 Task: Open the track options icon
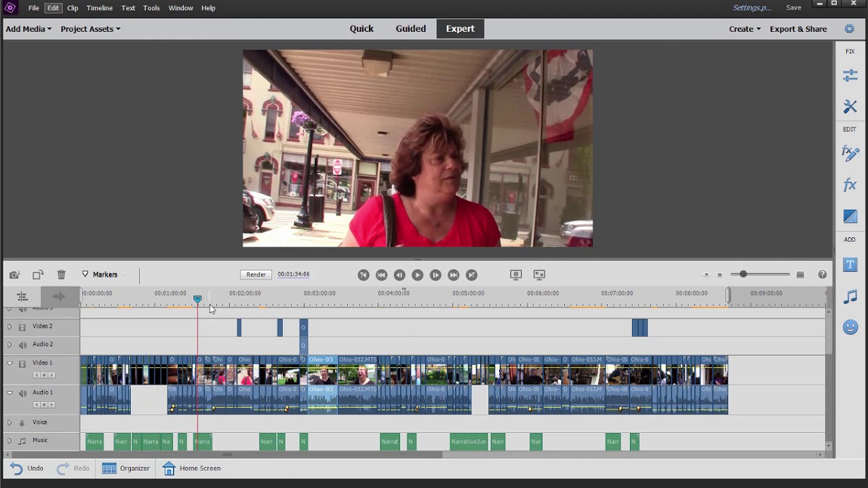pos(22,296)
